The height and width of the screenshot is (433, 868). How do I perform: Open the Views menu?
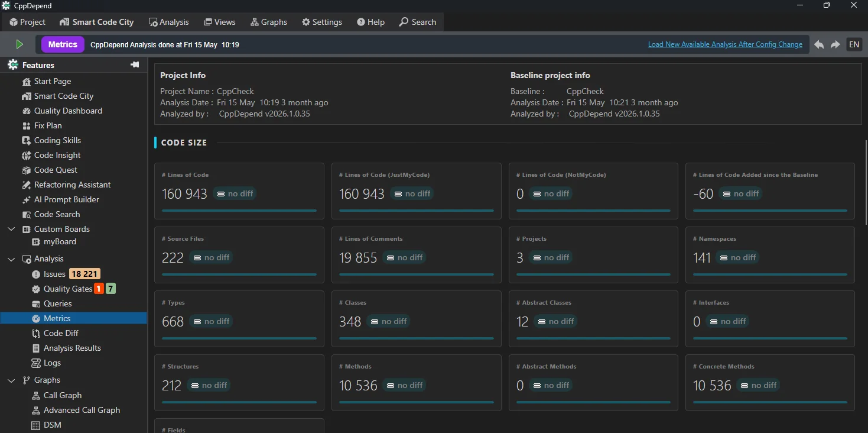coord(219,22)
